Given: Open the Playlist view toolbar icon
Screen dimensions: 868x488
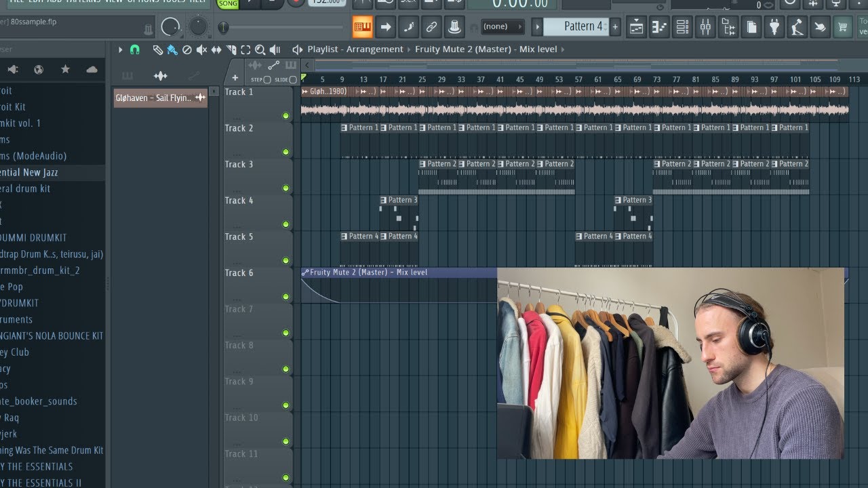Looking at the screenshot, I should point(636,27).
